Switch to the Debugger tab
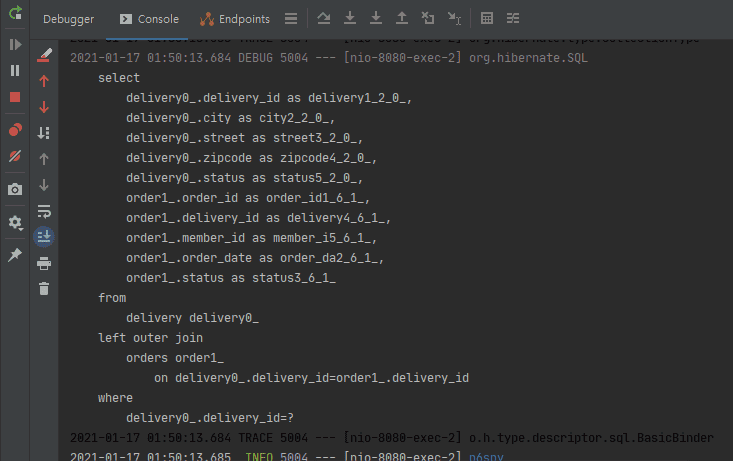733x461 pixels. 68,19
